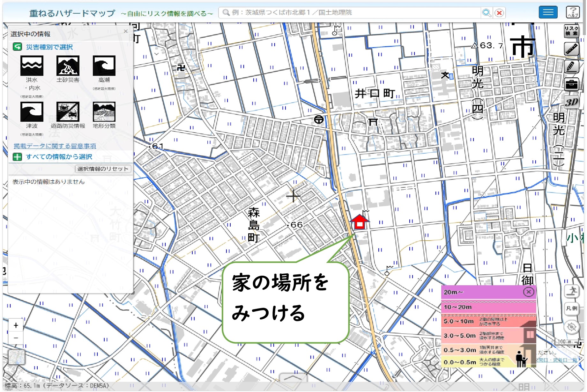Click the magnifier search icon

point(487,13)
